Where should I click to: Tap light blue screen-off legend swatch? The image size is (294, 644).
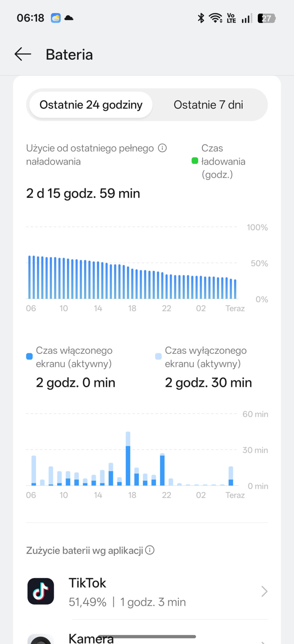coord(158,356)
